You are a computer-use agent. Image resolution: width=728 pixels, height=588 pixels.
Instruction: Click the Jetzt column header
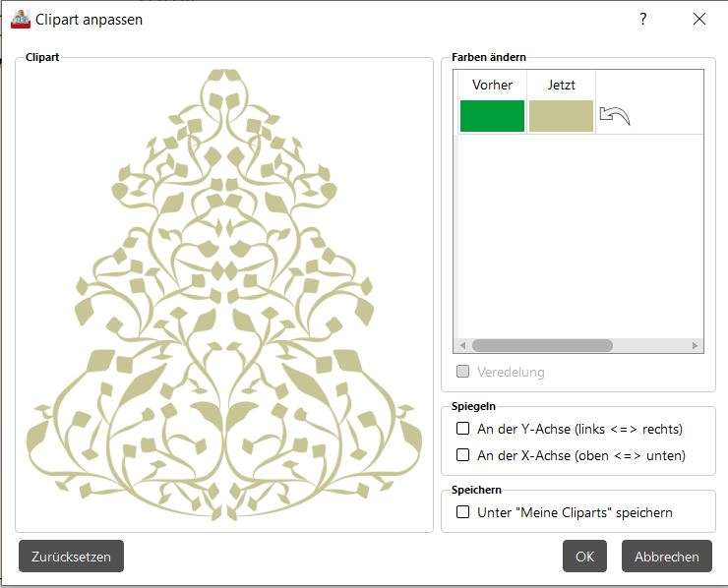click(x=561, y=85)
